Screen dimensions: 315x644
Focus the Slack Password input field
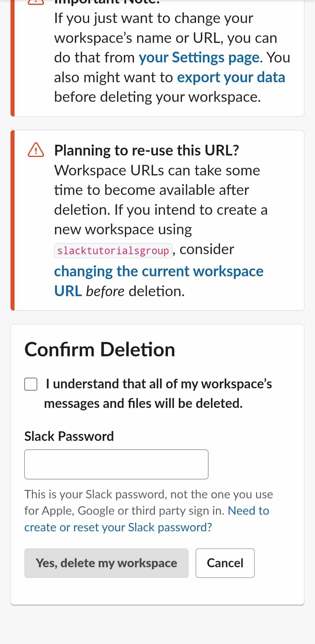coord(116,464)
